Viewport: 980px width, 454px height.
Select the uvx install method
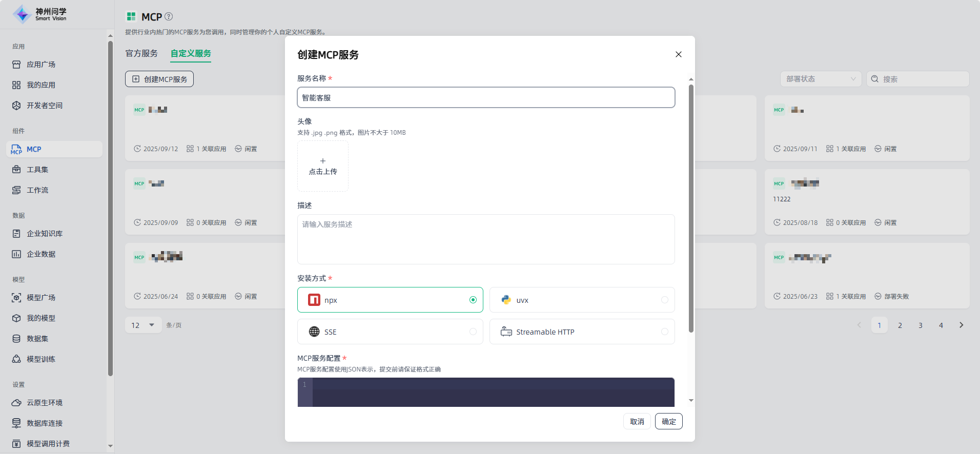click(582, 300)
